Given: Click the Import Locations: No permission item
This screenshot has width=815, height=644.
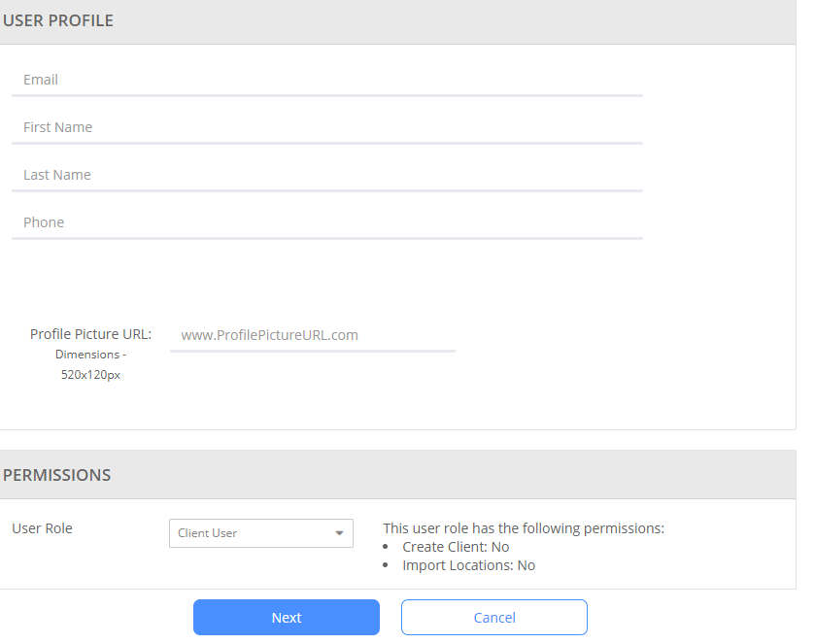Looking at the screenshot, I should (469, 565).
